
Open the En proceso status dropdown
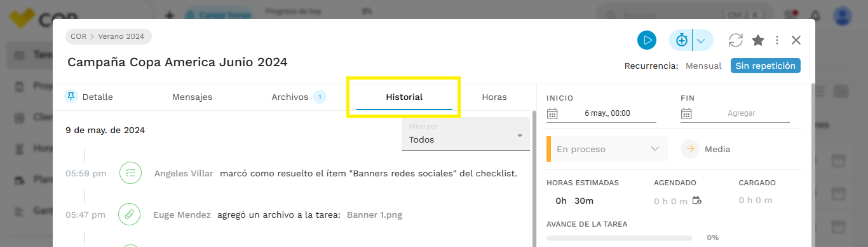[x=607, y=149]
